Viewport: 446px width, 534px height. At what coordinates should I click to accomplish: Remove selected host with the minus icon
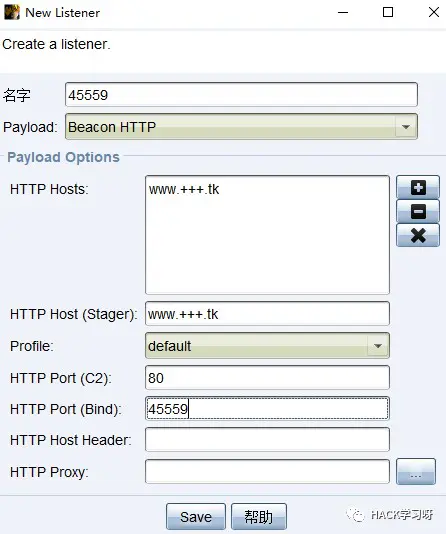pos(418,211)
